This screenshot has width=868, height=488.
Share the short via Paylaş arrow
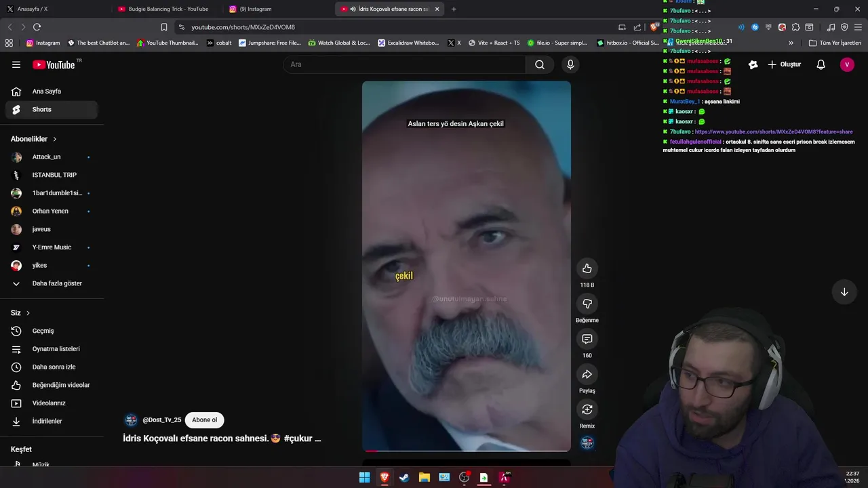587,374
